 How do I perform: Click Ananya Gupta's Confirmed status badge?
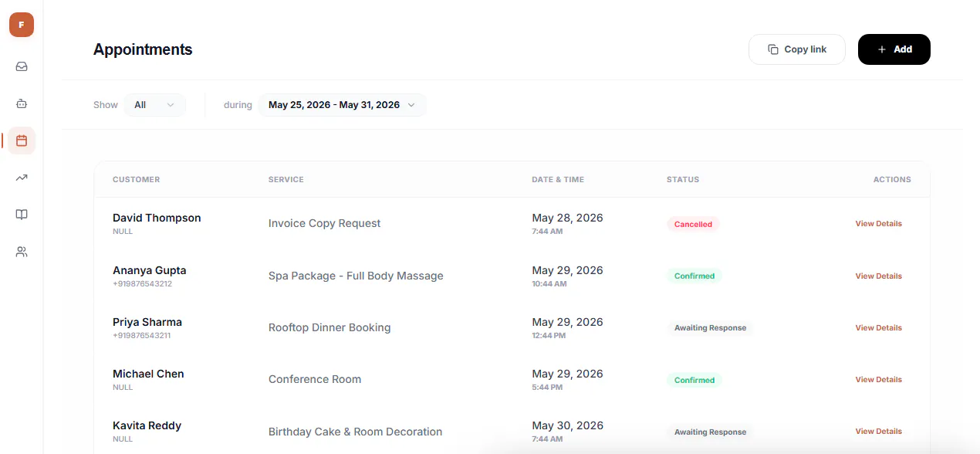coord(694,276)
